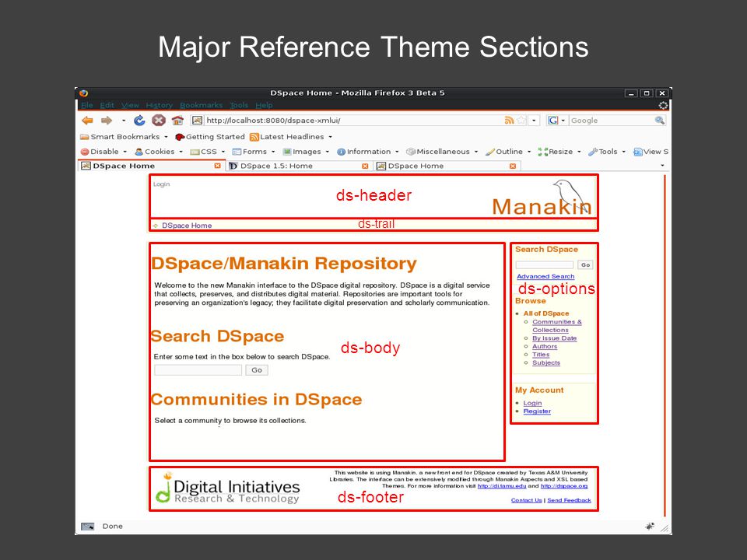Screen dimensions: 747x560
Task: Click the main body search text field
Action: pos(198,370)
